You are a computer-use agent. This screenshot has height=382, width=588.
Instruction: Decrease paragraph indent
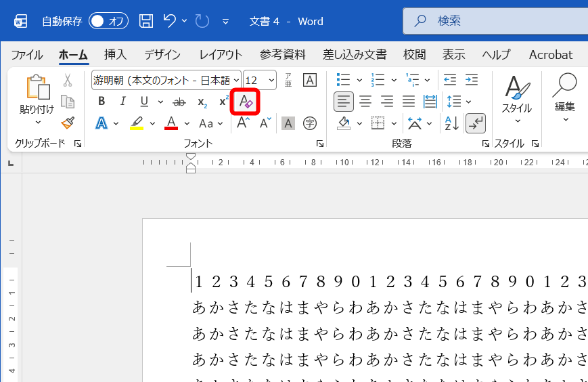(449, 80)
